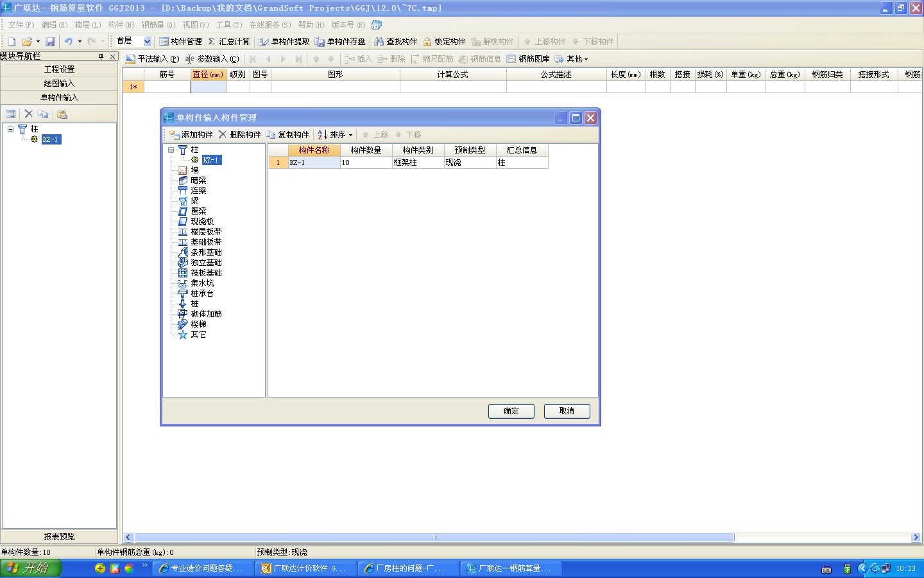Click 构件数量 cell showing 10
The image size is (924, 578).
pyautogui.click(x=366, y=162)
